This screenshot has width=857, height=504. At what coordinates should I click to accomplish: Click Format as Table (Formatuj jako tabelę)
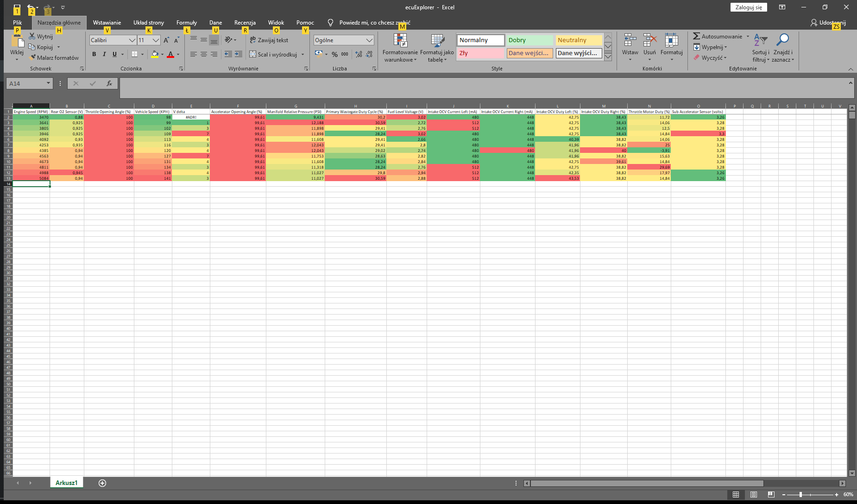pos(437,48)
